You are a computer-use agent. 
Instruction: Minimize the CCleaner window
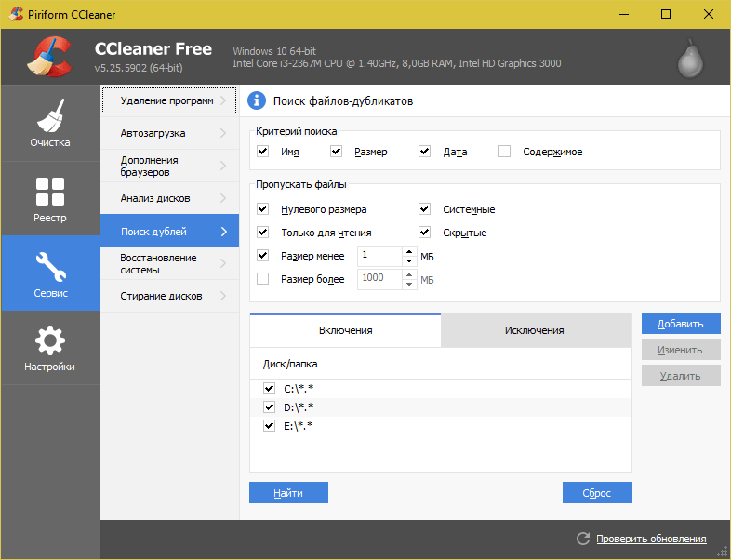(624, 14)
